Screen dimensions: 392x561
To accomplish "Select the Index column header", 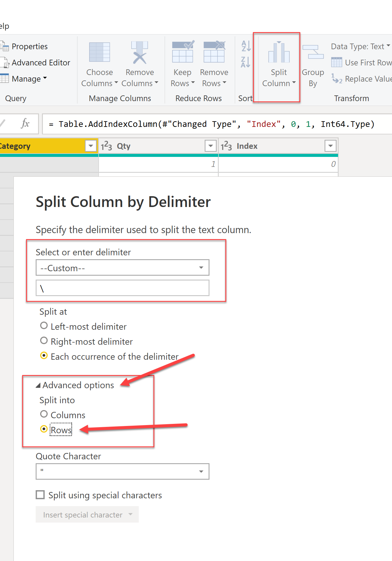I will [x=278, y=146].
